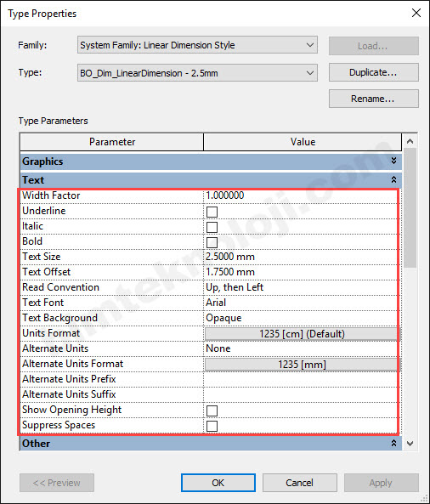
Task: Tick the Show Opening Height checkbox
Action: [212, 411]
